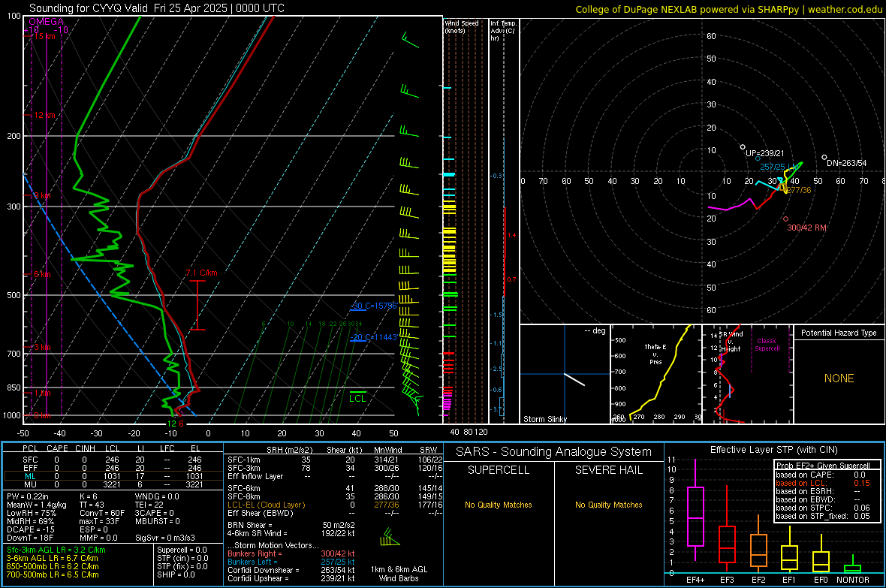Screen dimensions: 886x588
Task: Click the CAPE column header
Action: click(x=57, y=448)
